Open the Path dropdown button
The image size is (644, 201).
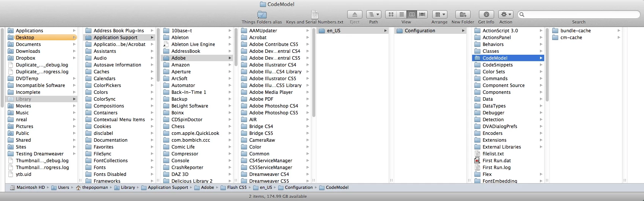pyautogui.click(x=373, y=14)
